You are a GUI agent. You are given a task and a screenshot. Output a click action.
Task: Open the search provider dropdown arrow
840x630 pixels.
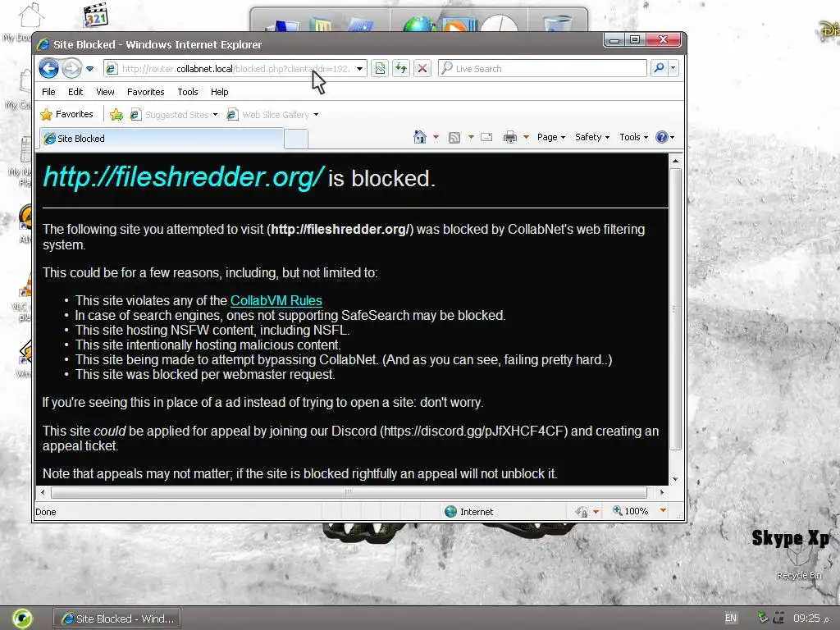pyautogui.click(x=673, y=68)
